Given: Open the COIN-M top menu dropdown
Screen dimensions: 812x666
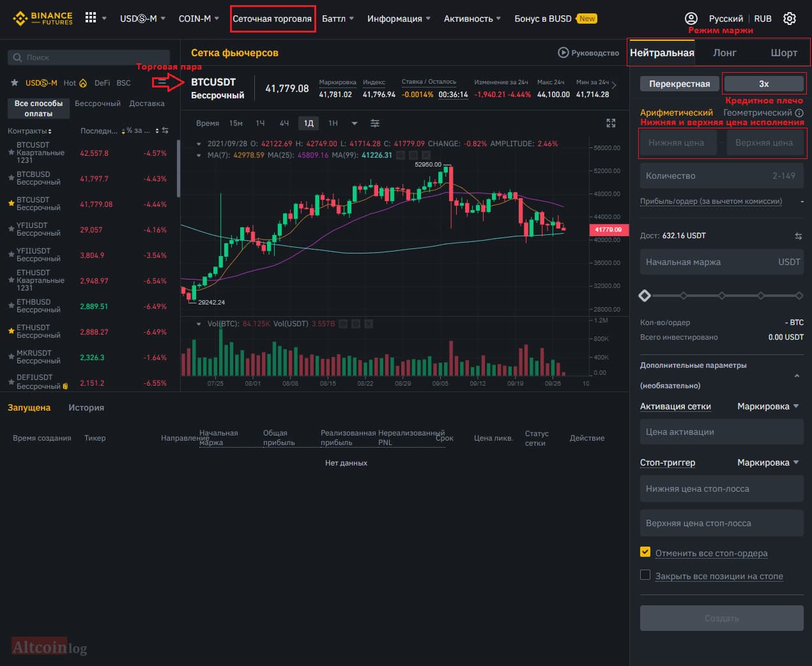Looking at the screenshot, I should pos(199,19).
